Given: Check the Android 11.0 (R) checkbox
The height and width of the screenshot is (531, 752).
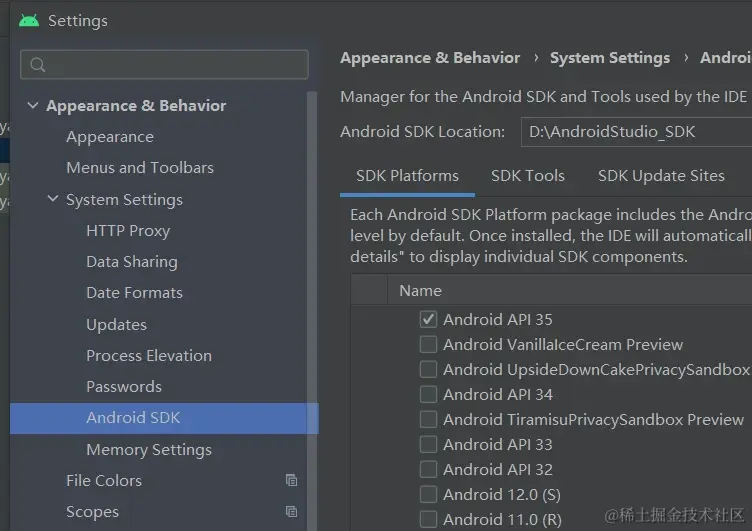Looking at the screenshot, I should click(428, 519).
